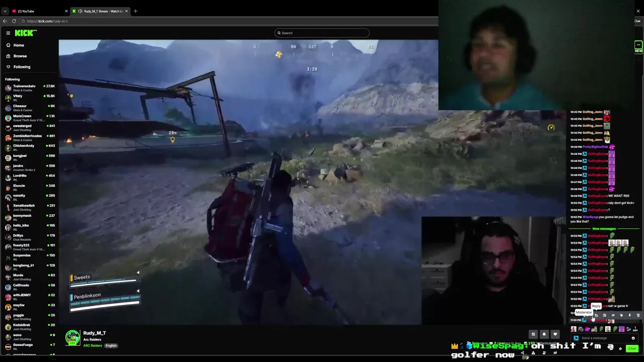
Task: Open ZombieBarricades channel in sidebar
Action: 30,137
